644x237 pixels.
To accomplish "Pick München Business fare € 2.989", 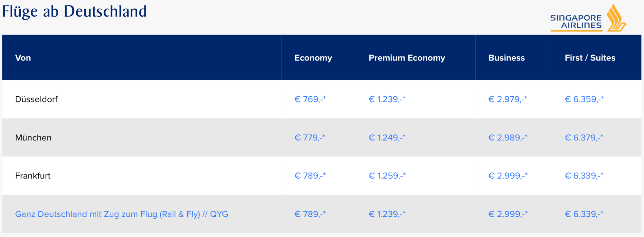I will [508, 137].
